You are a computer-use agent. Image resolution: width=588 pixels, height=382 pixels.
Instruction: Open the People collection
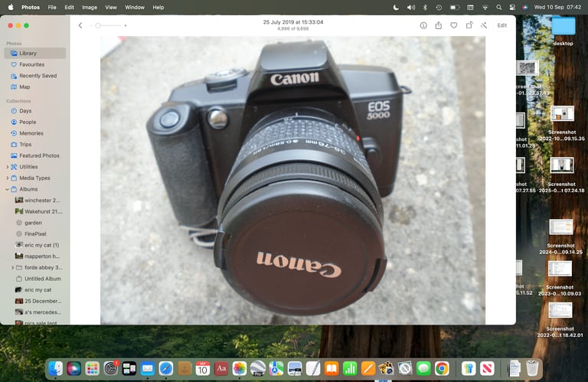35,122
